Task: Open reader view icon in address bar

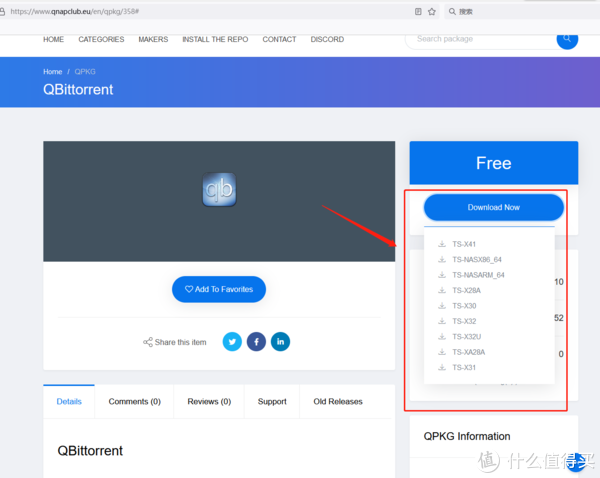Action: tap(418, 11)
